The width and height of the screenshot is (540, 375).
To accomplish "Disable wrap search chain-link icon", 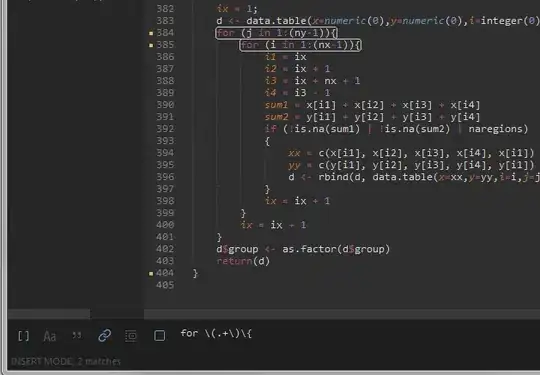I will [x=104, y=335].
